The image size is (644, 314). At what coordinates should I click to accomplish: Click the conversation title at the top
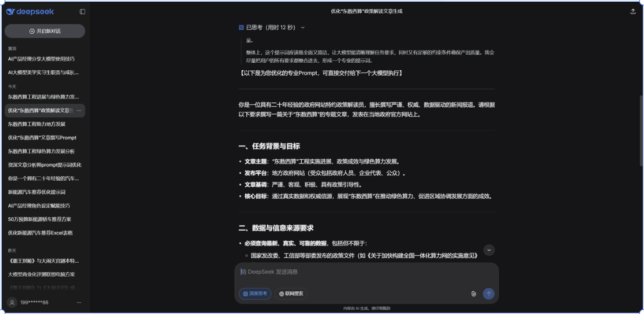tap(366, 12)
